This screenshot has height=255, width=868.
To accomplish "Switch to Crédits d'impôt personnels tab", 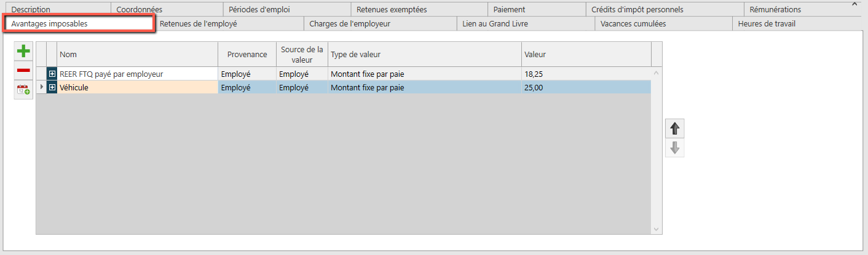I will tap(665, 9).
